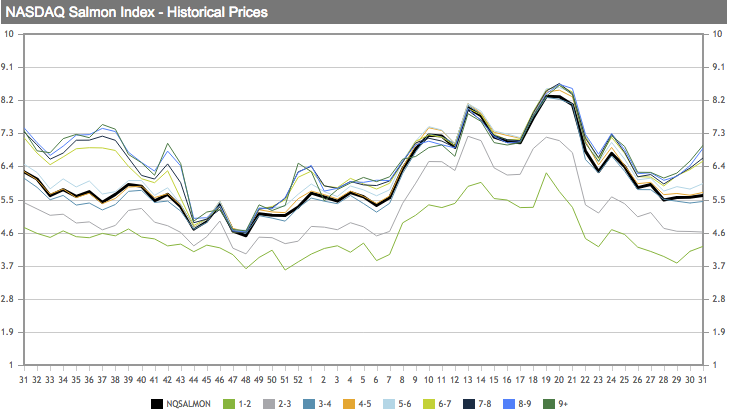730x413 pixels.
Task: Click the right axis value 4.6
Action: point(719,233)
